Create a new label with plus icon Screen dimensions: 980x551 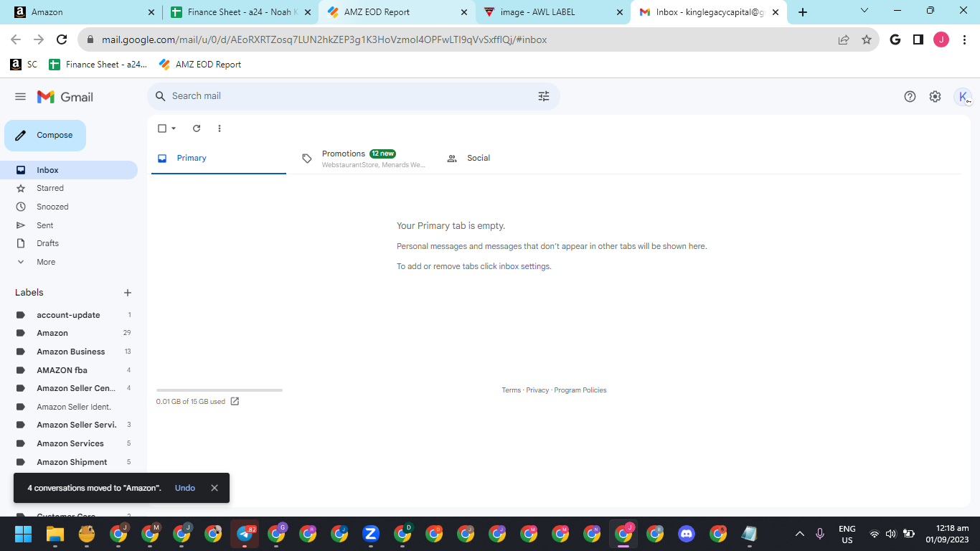pos(128,293)
